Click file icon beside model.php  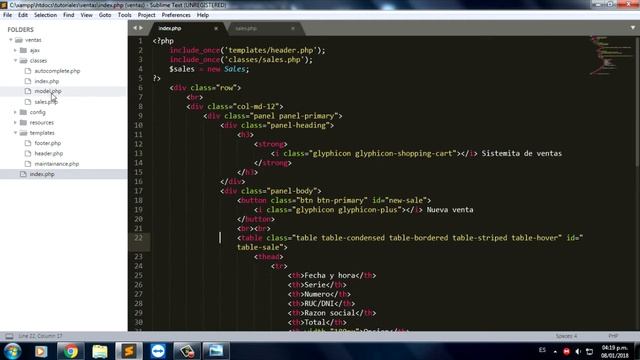click(28, 91)
